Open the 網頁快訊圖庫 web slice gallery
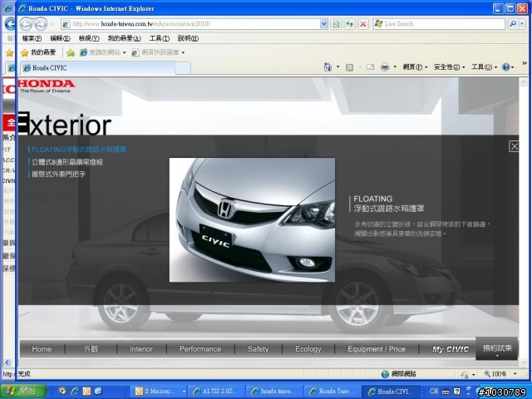 tap(158, 52)
